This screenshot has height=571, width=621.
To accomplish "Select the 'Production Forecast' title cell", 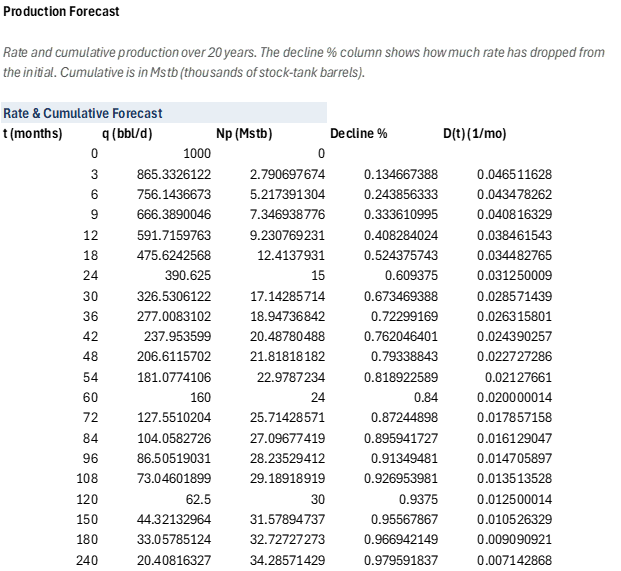I will [61, 11].
